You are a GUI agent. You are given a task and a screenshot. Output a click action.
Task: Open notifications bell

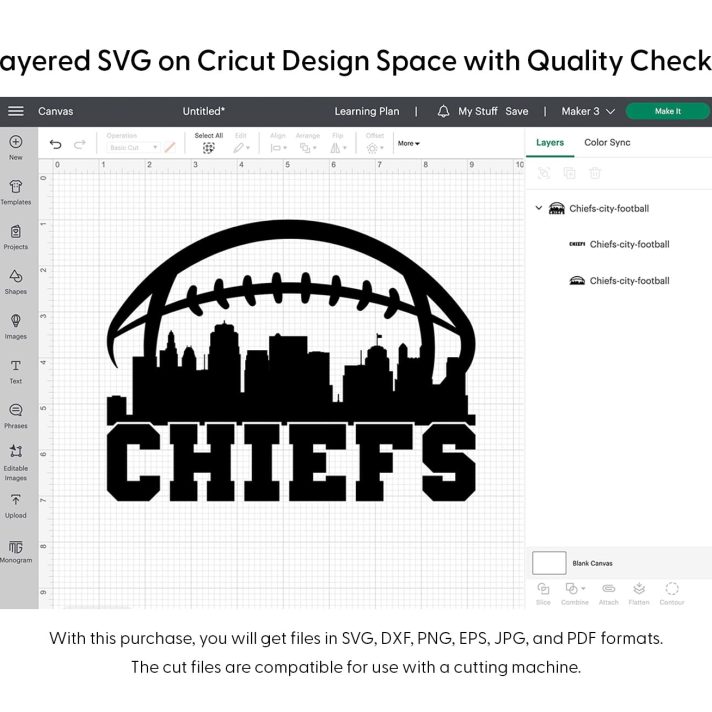[x=443, y=111]
